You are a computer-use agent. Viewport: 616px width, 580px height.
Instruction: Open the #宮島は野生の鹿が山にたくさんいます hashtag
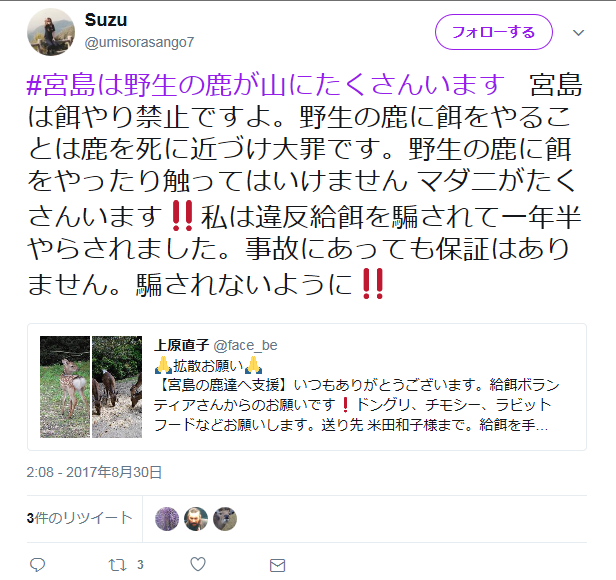pos(266,84)
